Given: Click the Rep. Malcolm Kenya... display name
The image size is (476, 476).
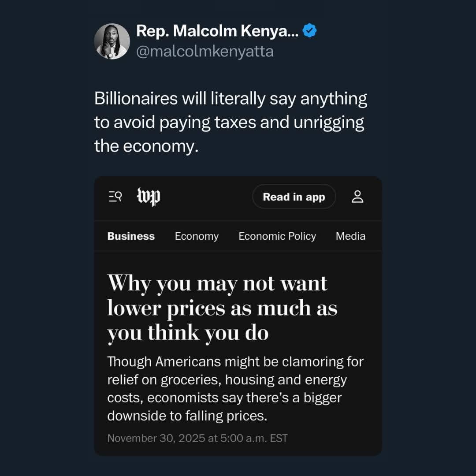Looking at the screenshot, I should point(218,31).
